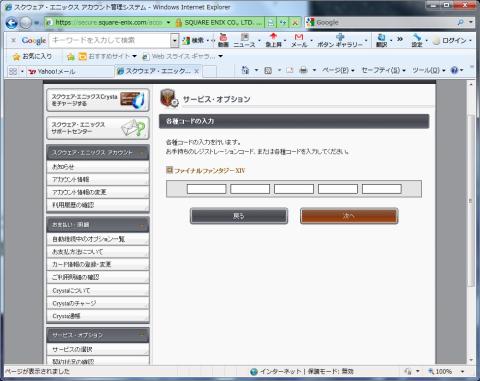Open the Quick Tabs grid icon
The width and height of the screenshot is (480, 381).
coord(13,71)
